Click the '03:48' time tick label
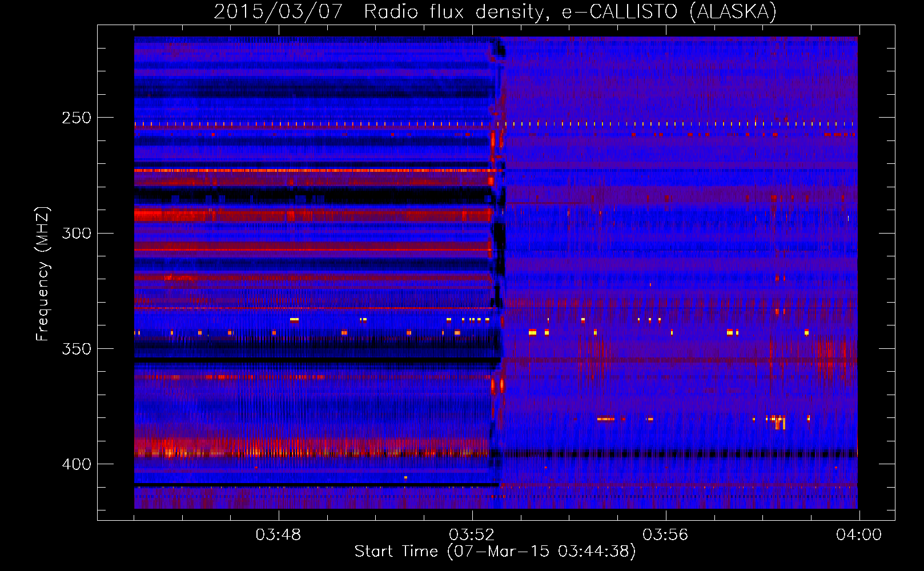 coord(278,534)
